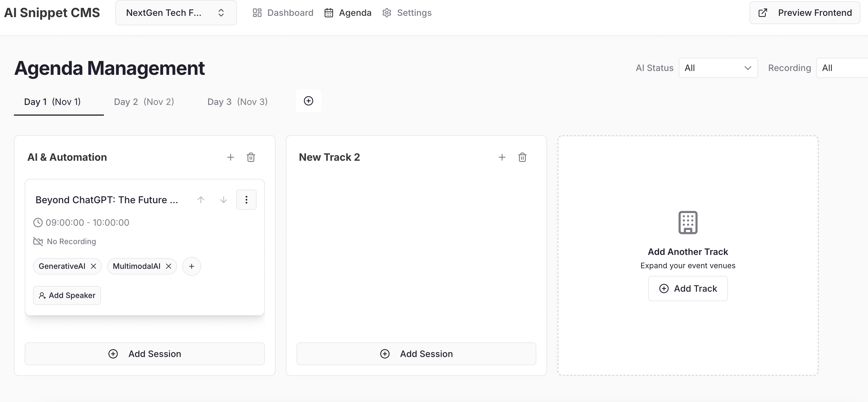Click the Add Track button
868x402 pixels.
688,289
